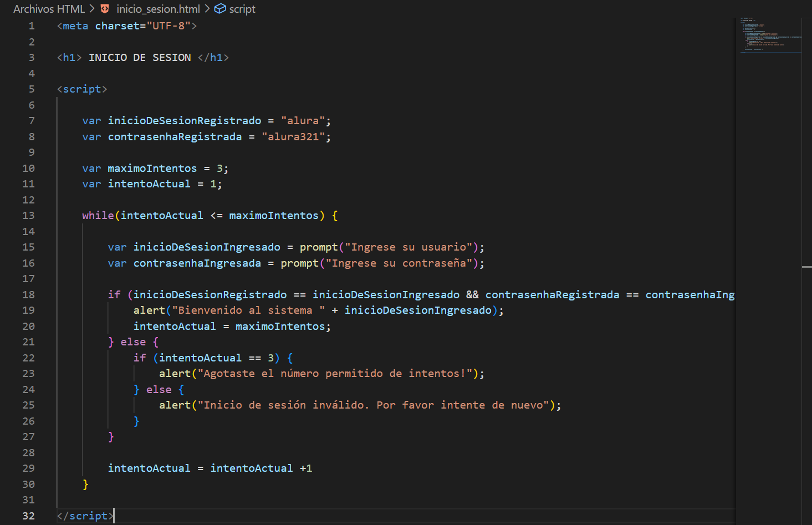The height and width of the screenshot is (525, 812).
Task: Click line number 18
Action: (28, 295)
